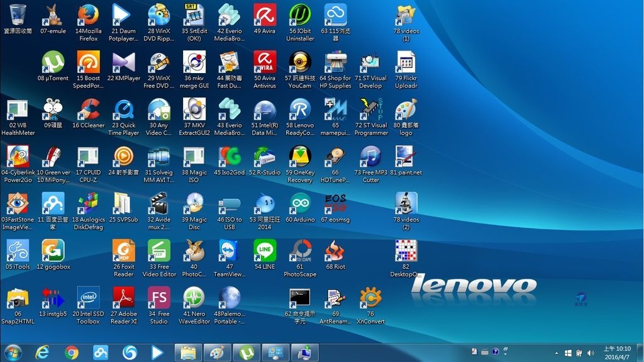Image resolution: width=644 pixels, height=362 pixels.
Task: Open 82 DesktopOK shortcut
Action: tap(406, 251)
